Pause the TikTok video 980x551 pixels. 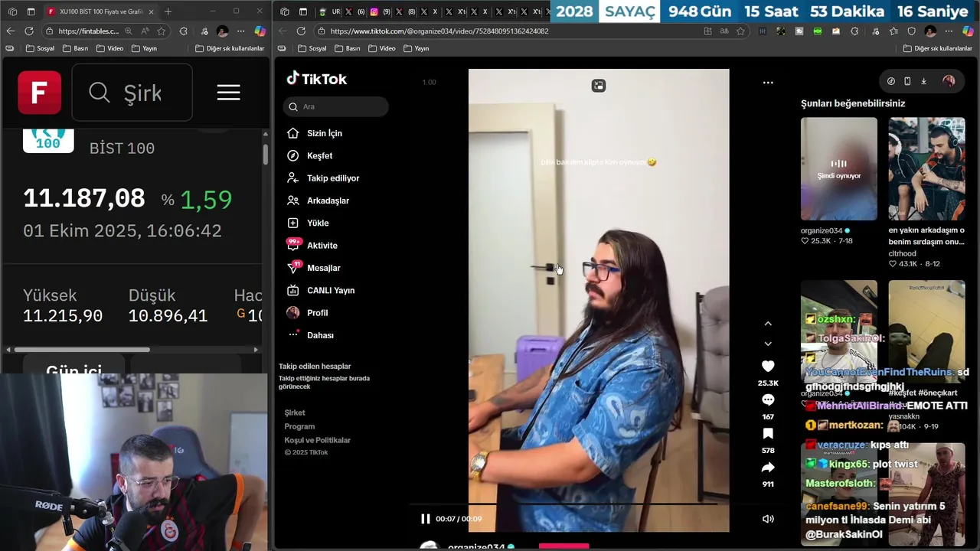pyautogui.click(x=425, y=519)
